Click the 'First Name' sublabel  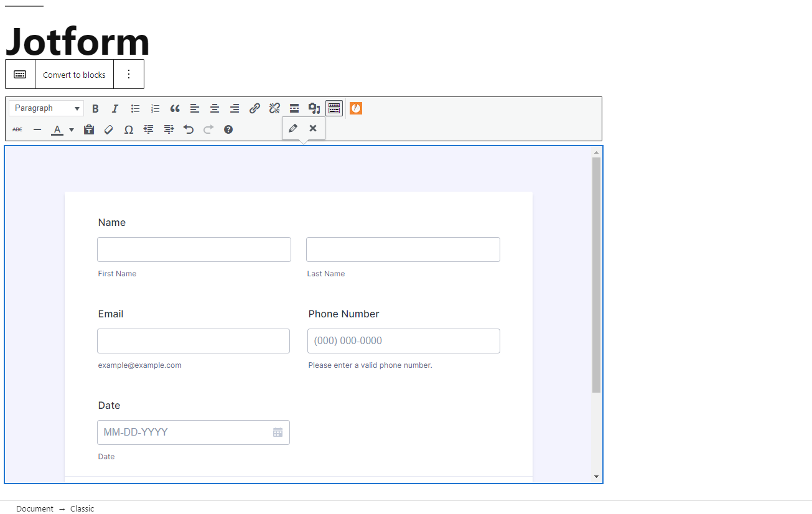click(x=117, y=274)
